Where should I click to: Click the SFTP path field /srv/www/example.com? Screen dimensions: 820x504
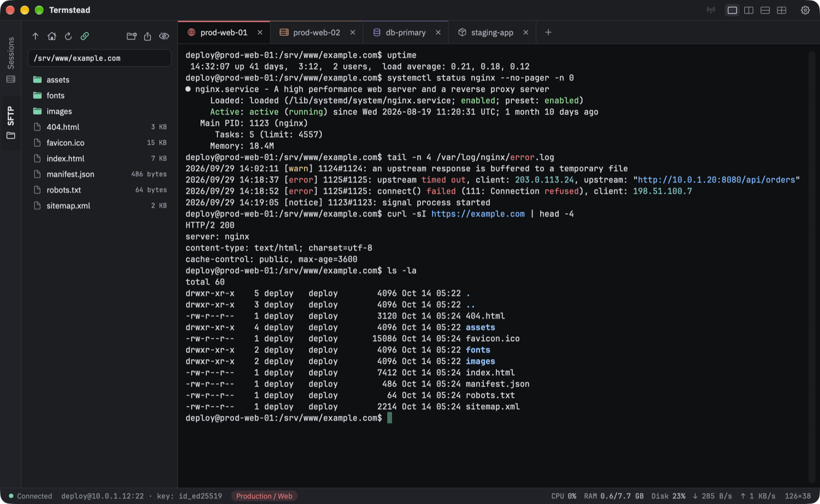tap(99, 58)
